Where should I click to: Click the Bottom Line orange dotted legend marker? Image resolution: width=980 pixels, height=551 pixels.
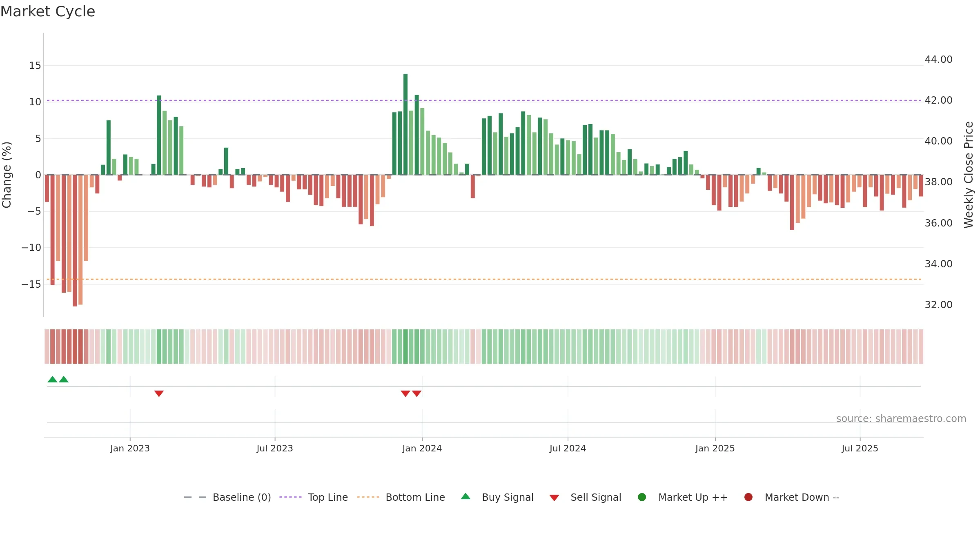[x=368, y=497]
